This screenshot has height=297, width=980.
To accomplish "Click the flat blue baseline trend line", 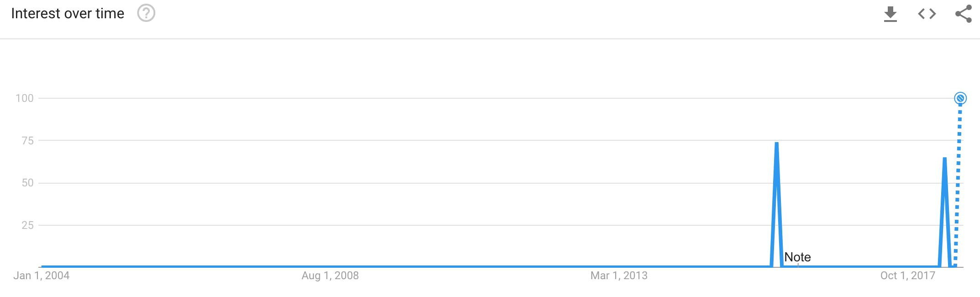I will click(406, 266).
